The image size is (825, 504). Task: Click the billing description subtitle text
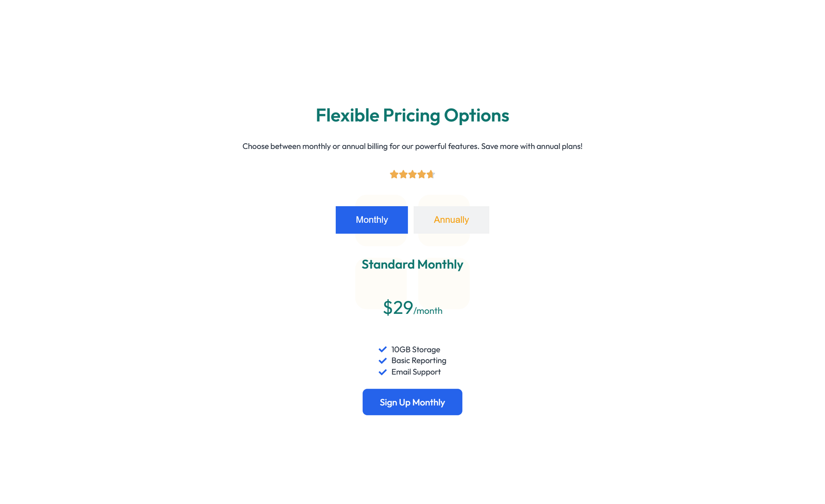coord(412,146)
